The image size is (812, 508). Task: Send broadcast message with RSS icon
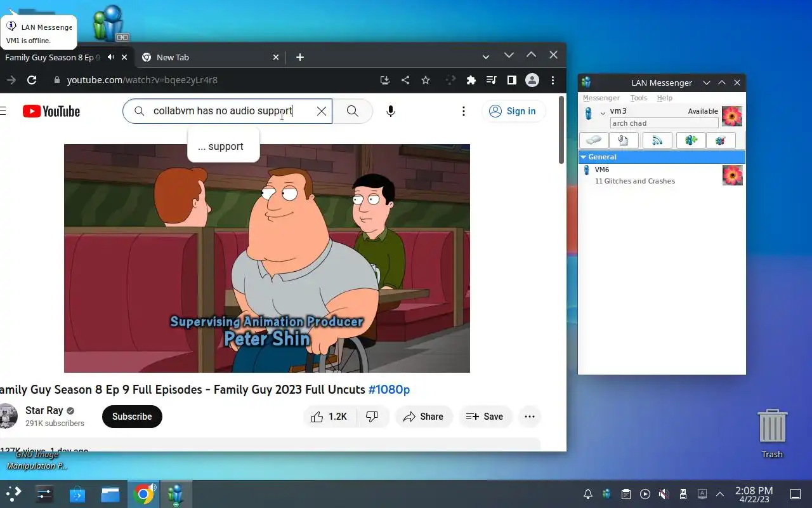pyautogui.click(x=657, y=140)
